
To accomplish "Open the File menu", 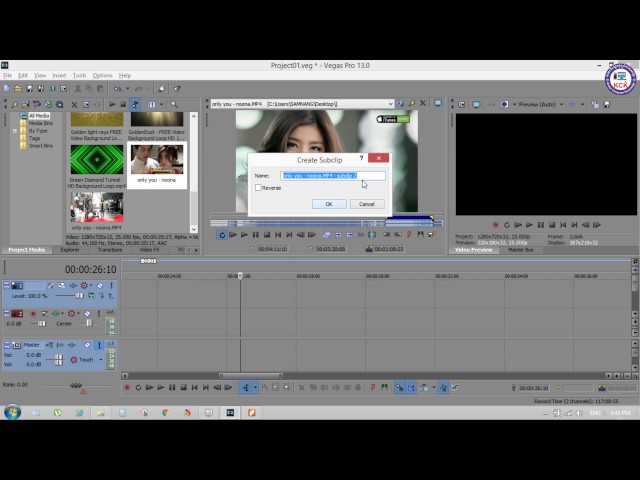I will [8, 76].
